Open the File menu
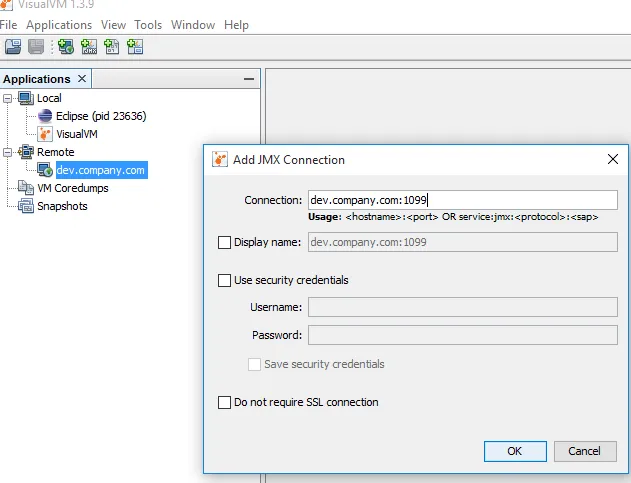 (x=8, y=25)
